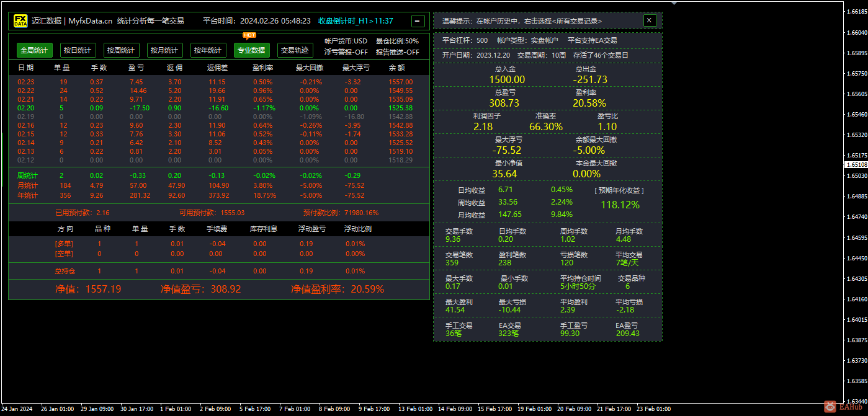This screenshot has width=868, height=416.
Task: Click 月均收益 value 147.65
Action: coord(510,215)
